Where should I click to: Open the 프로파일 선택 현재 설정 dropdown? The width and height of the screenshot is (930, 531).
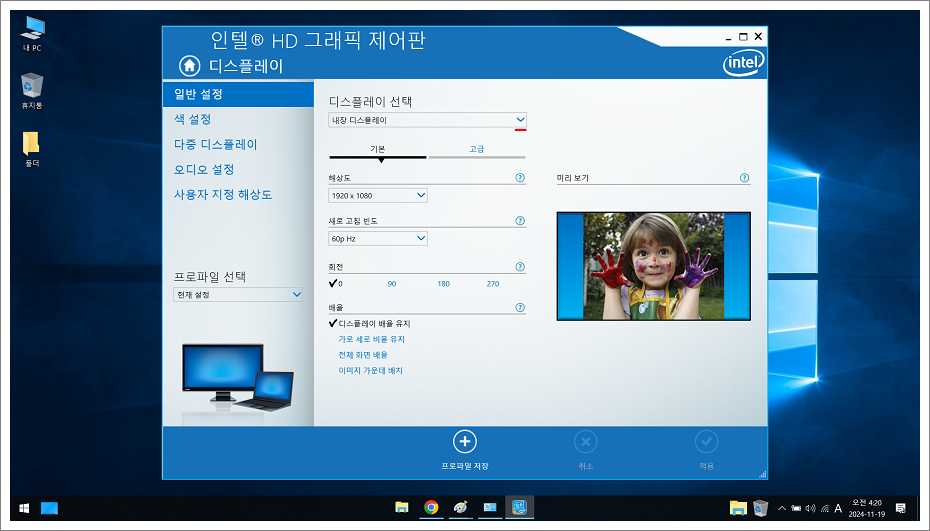tap(238, 294)
